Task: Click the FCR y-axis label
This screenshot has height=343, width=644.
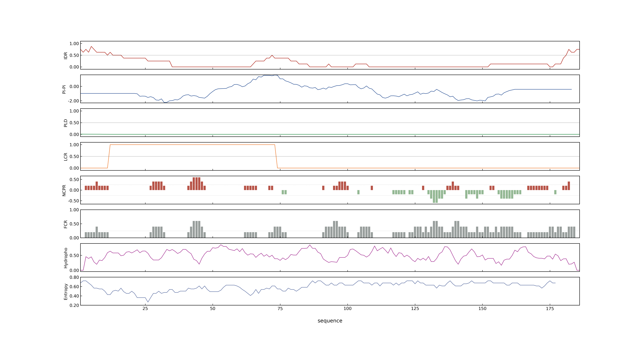Action: click(66, 224)
